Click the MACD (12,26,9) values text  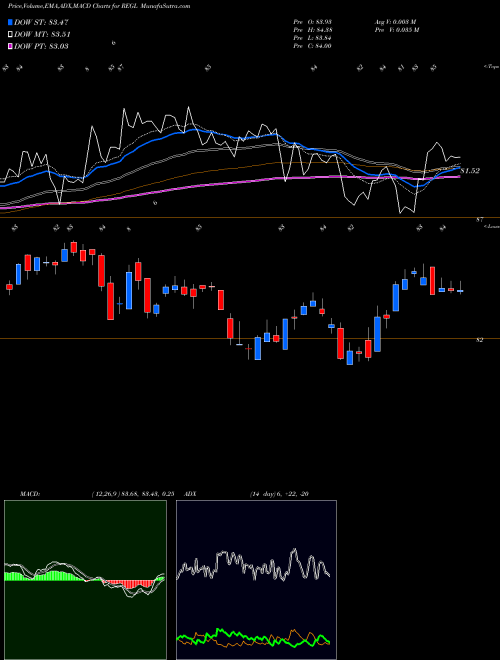click(x=133, y=494)
